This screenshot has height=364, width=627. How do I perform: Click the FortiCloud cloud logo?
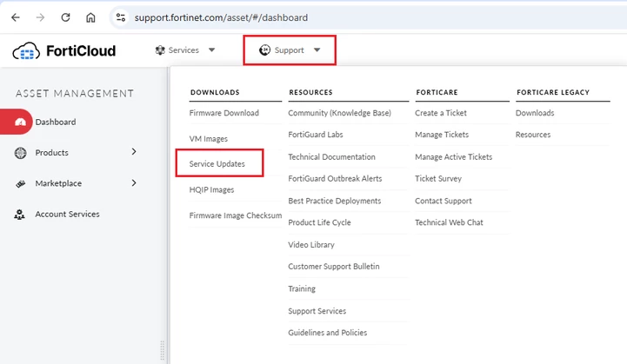[x=26, y=50]
